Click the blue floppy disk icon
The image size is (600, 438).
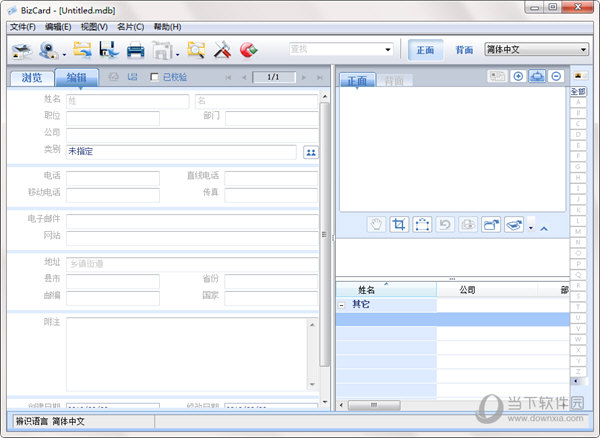tap(109, 50)
